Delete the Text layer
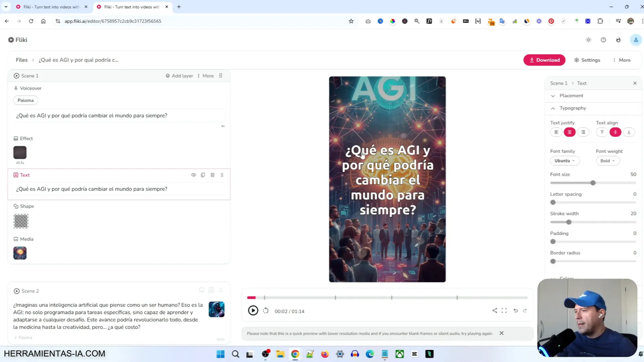The width and height of the screenshot is (644, 362). point(212,175)
